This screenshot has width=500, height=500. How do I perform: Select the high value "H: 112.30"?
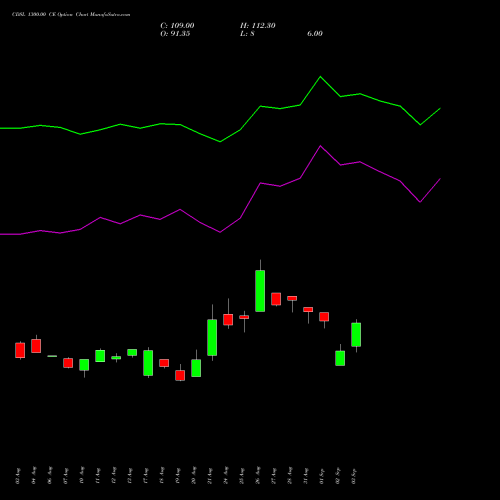click(x=258, y=26)
